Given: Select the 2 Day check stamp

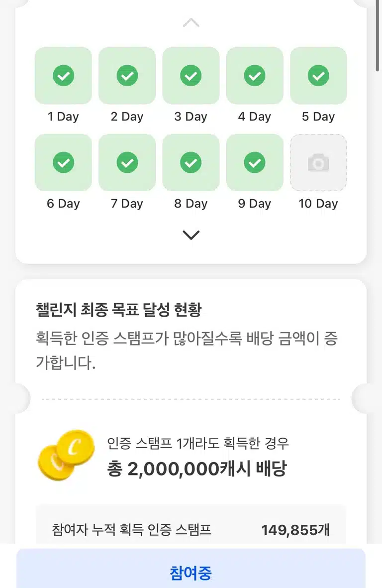Looking at the screenshot, I should (x=127, y=75).
